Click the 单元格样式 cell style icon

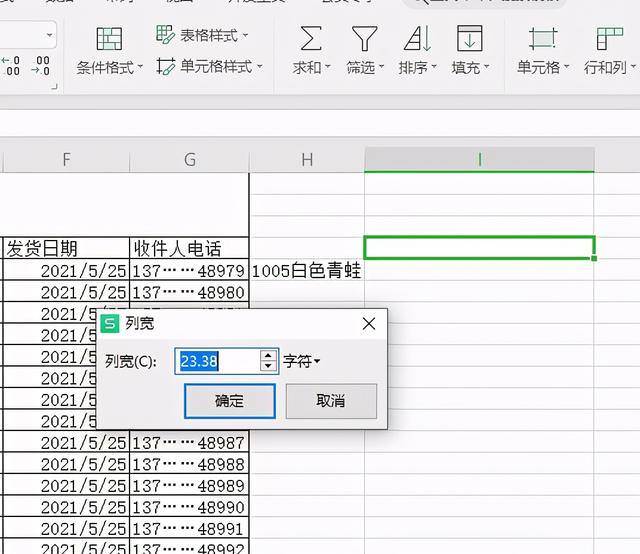[166, 66]
